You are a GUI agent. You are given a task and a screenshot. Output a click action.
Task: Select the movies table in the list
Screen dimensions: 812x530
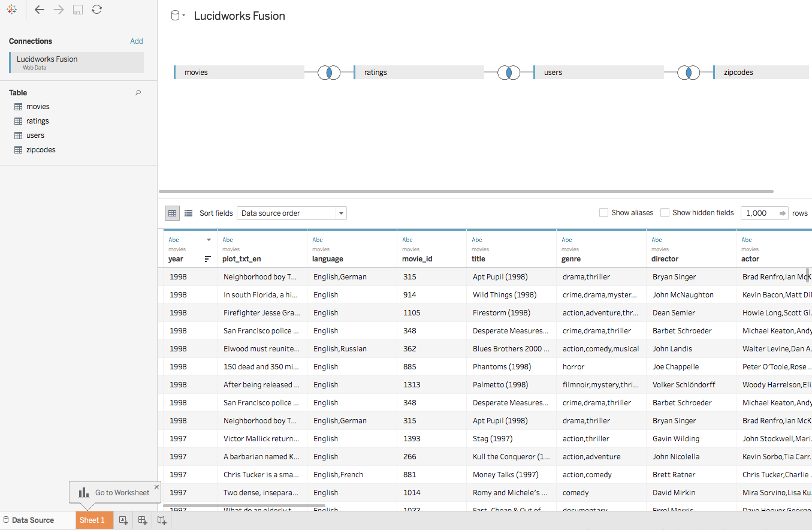[x=38, y=107]
